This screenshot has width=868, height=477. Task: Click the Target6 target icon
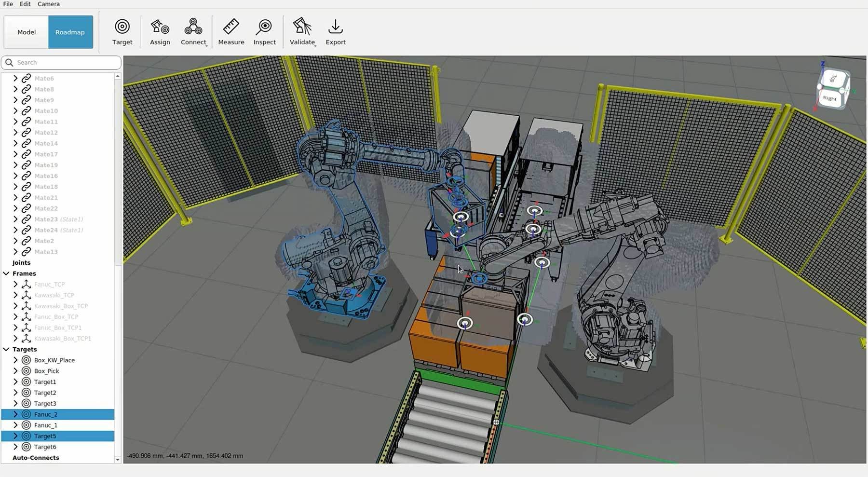point(27,447)
